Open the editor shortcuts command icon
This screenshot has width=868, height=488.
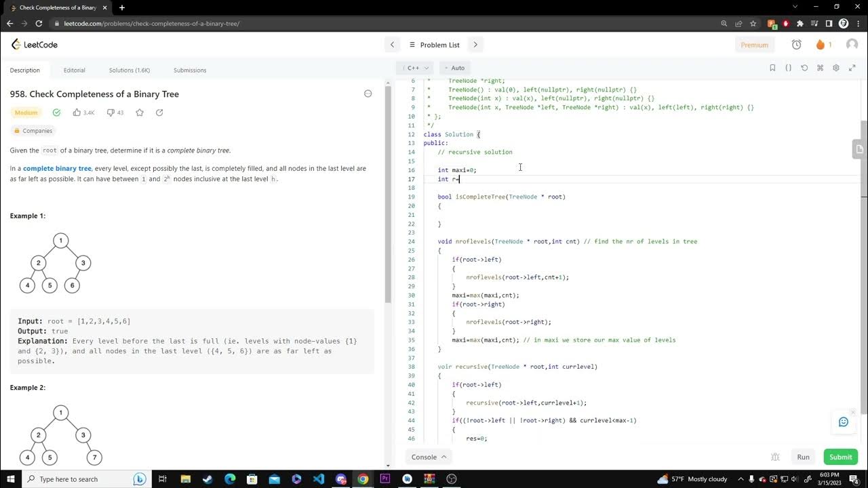(x=820, y=68)
